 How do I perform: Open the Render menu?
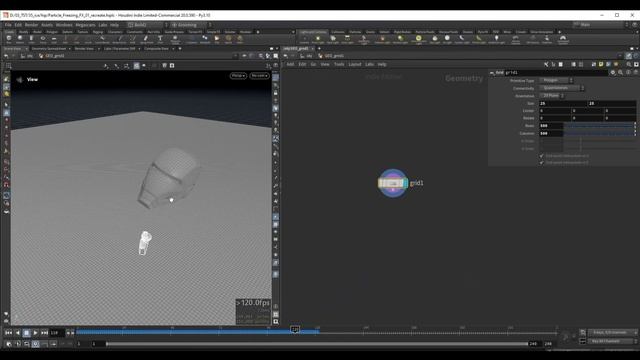31,25
